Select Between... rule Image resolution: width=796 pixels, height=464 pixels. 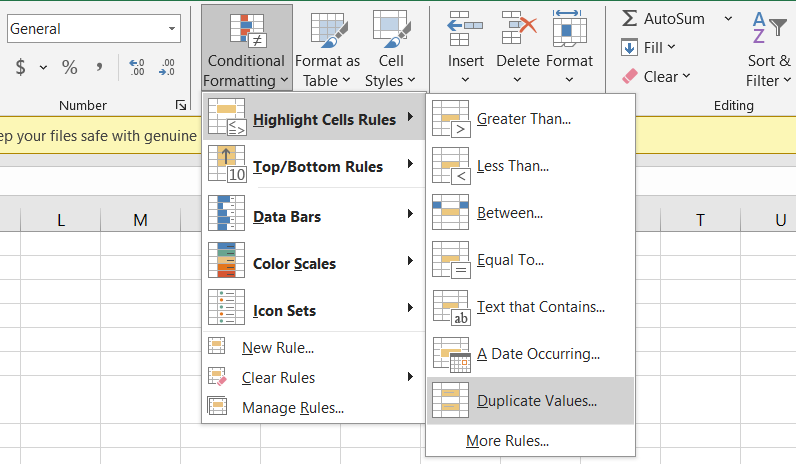530,213
